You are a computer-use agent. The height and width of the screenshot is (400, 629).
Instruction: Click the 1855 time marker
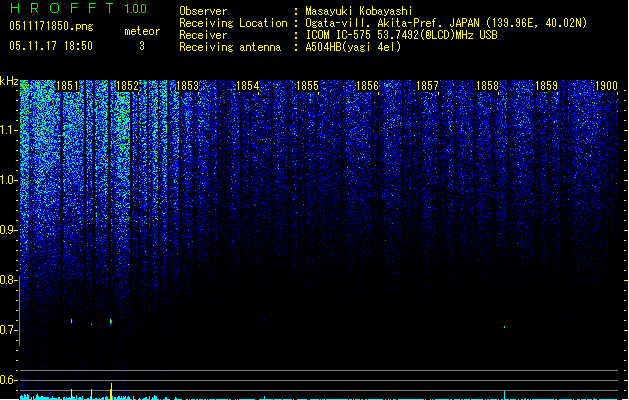tap(307, 85)
